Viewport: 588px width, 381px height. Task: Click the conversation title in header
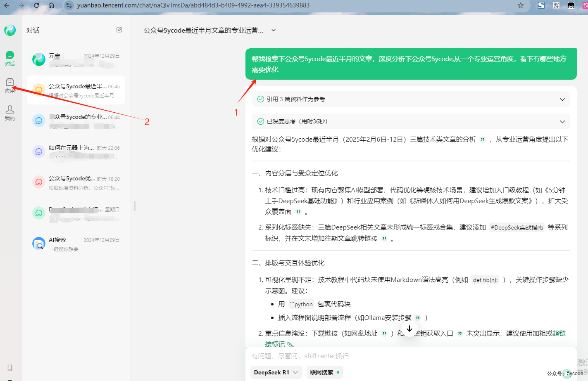tap(203, 30)
